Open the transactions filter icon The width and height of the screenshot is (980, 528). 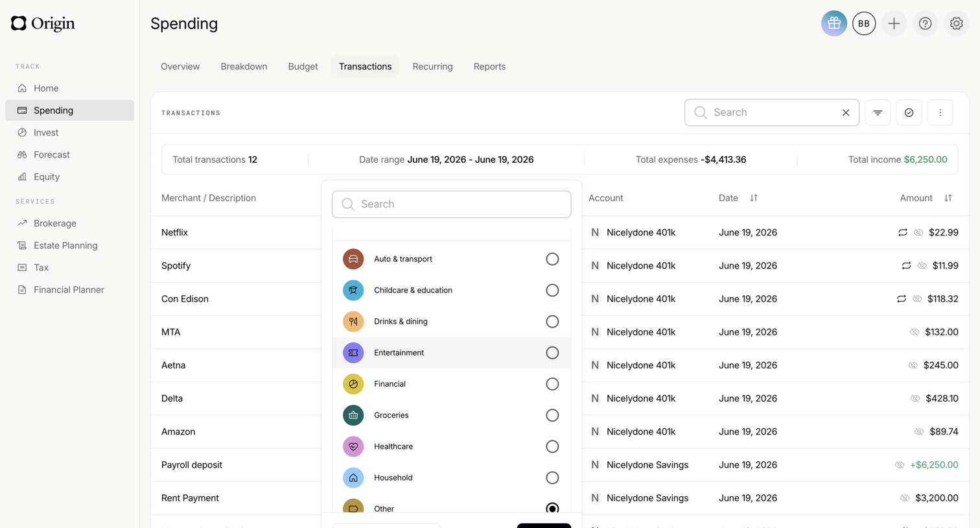coord(878,113)
